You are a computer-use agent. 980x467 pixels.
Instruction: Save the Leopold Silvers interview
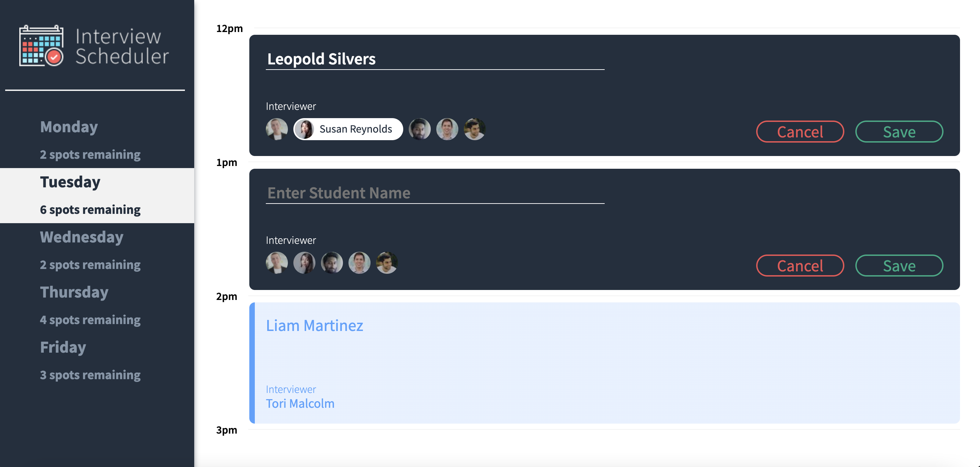[x=899, y=132]
